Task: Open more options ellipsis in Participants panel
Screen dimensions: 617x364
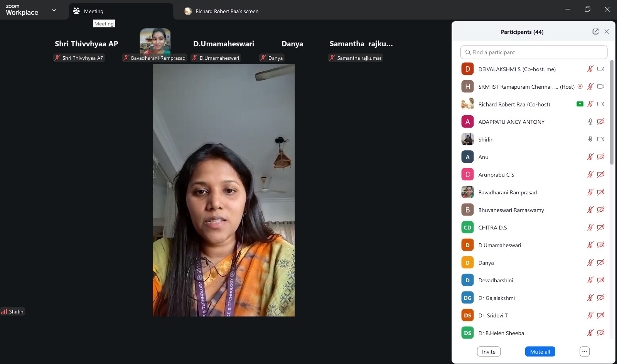Action: point(585,351)
